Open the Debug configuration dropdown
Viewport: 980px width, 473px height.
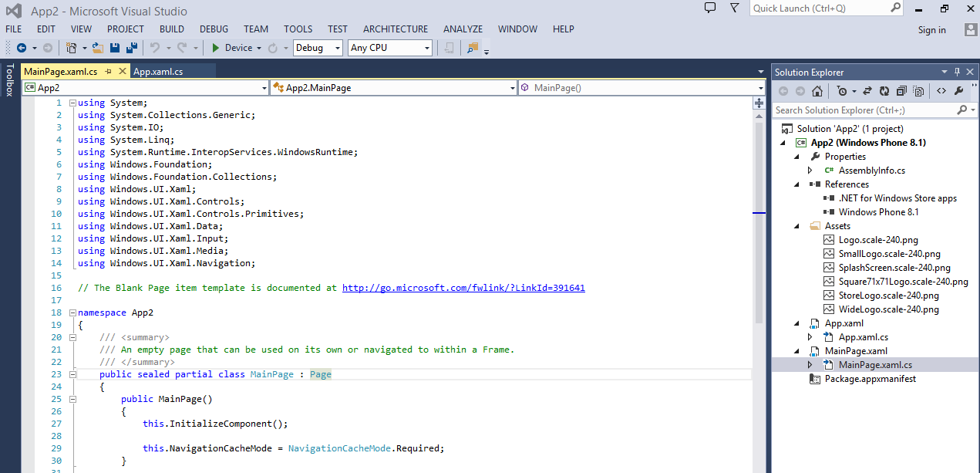[x=337, y=48]
